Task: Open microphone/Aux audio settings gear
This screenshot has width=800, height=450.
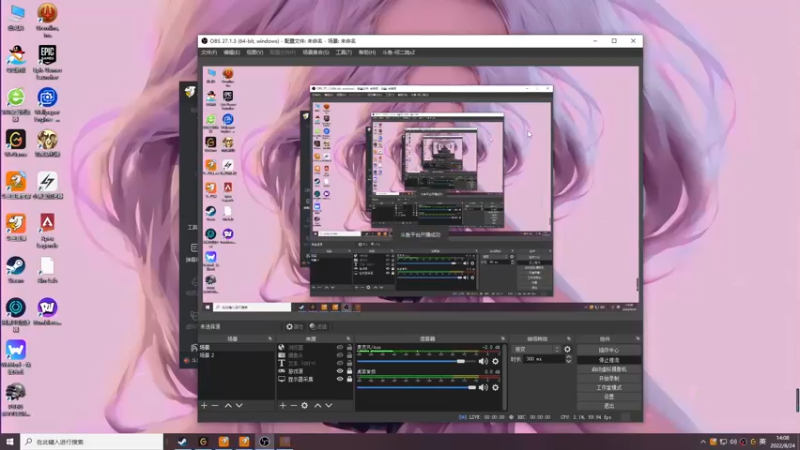Action: [495, 361]
